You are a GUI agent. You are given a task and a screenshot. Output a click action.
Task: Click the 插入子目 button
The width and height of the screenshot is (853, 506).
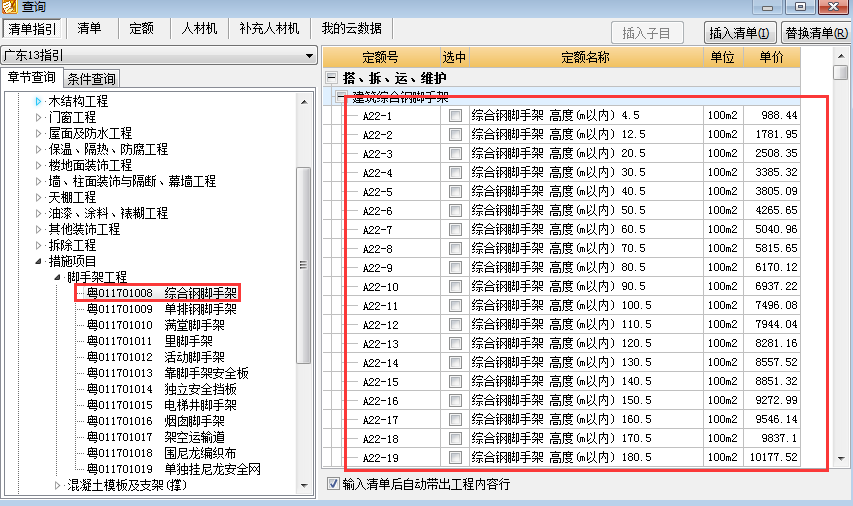coord(647,33)
